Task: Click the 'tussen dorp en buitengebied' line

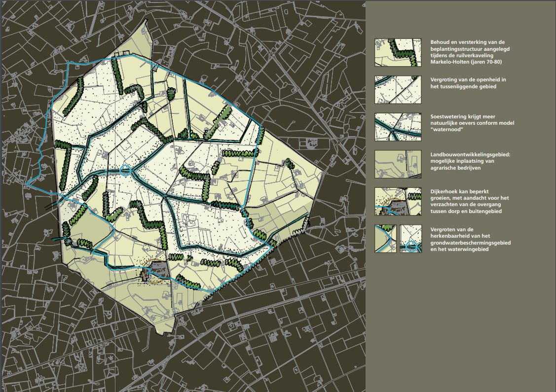Action: point(466,211)
